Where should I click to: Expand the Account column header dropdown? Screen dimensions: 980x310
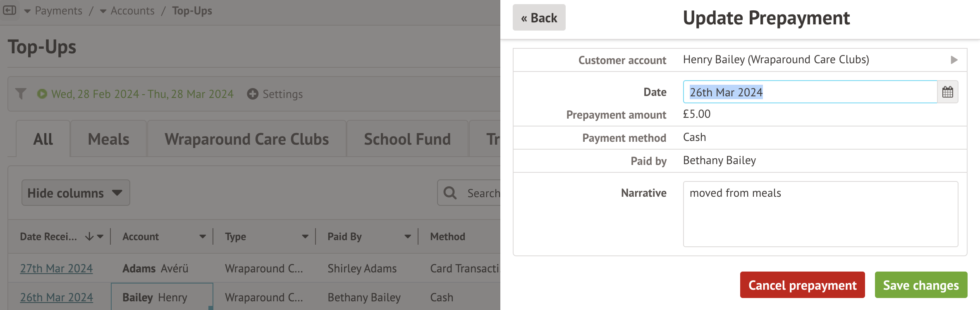(202, 237)
